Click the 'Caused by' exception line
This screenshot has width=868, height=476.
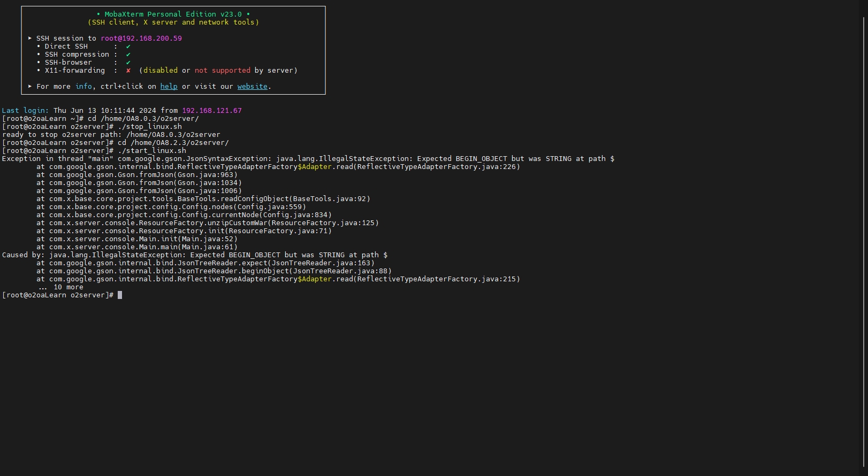click(195, 255)
